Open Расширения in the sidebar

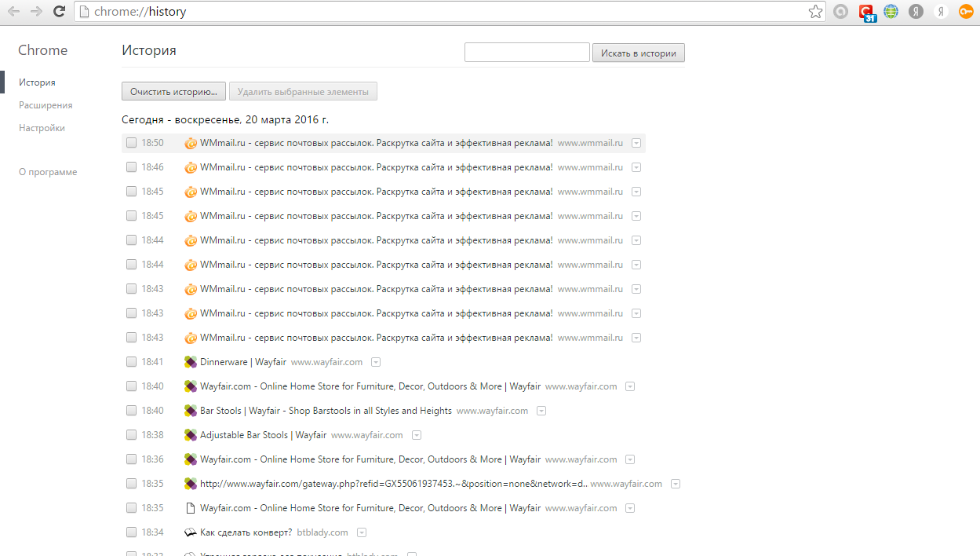pos(46,105)
